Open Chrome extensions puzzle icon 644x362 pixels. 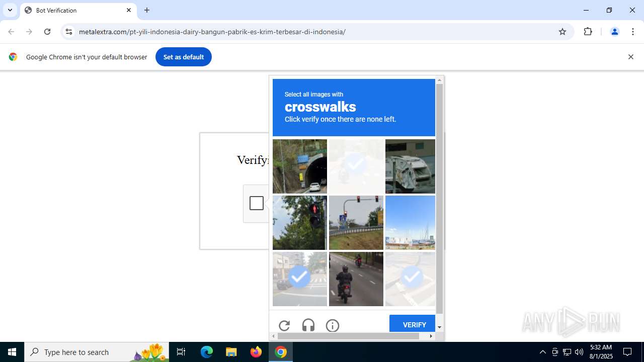pos(588,32)
